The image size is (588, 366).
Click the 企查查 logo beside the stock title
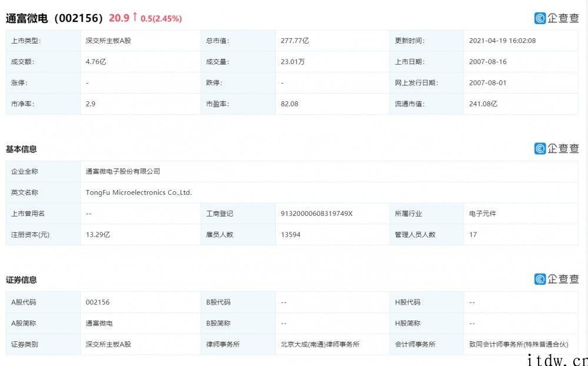coord(556,18)
